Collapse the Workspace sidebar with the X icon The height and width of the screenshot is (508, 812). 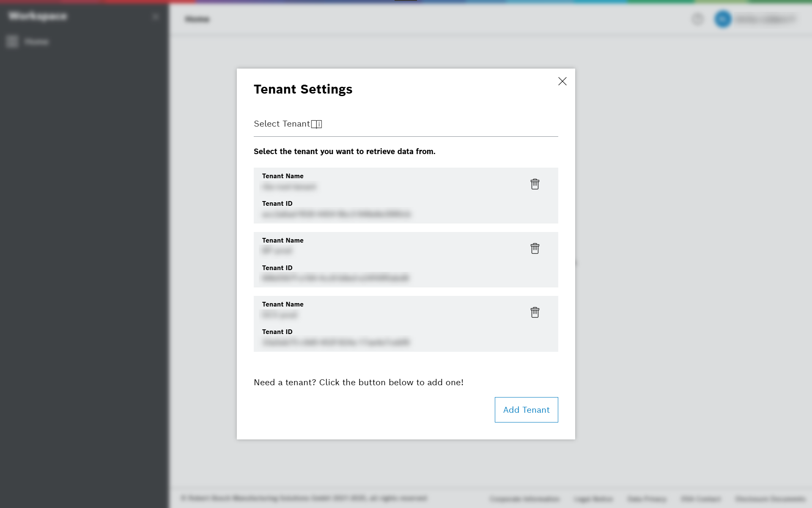pyautogui.click(x=156, y=16)
